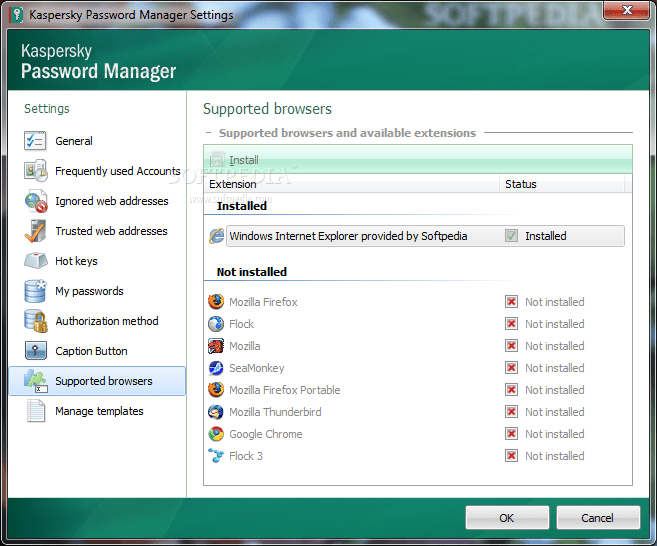Image resolution: width=657 pixels, height=546 pixels.
Task: Click Internet Explorer's Installed status text
Action: [546, 236]
